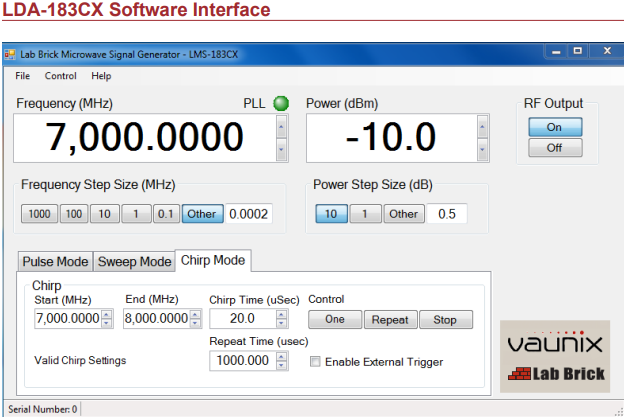Click chirp End field 8,000.0000
624x417 pixels.
click(156, 318)
